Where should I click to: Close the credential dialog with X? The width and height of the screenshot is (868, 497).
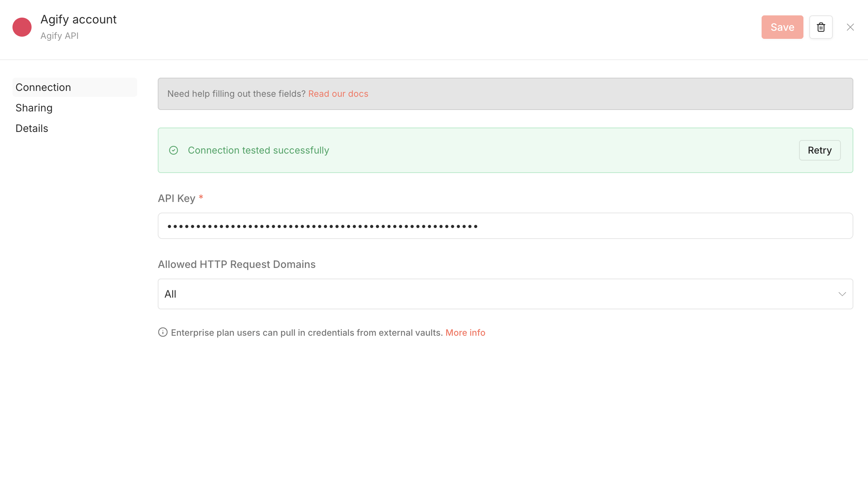click(850, 27)
